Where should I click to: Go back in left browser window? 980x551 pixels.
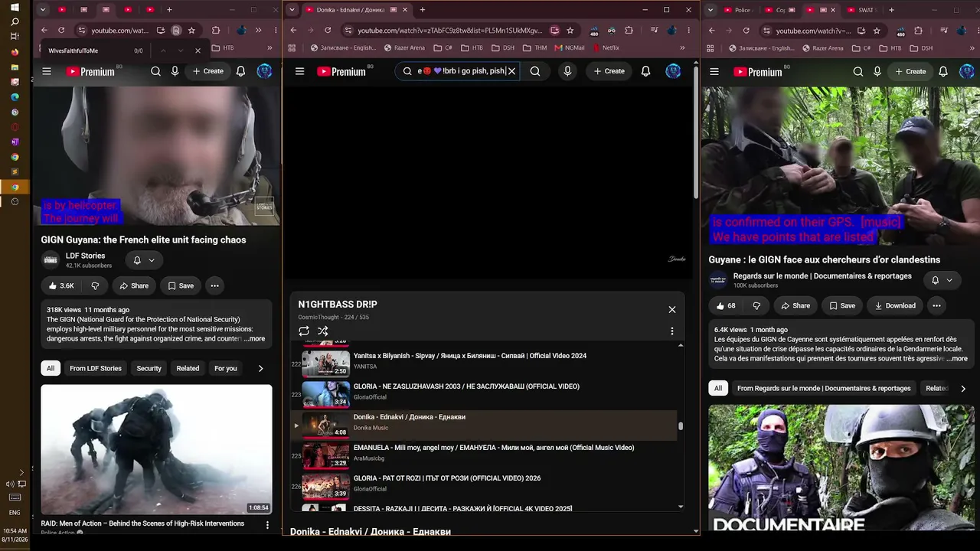coord(44,31)
